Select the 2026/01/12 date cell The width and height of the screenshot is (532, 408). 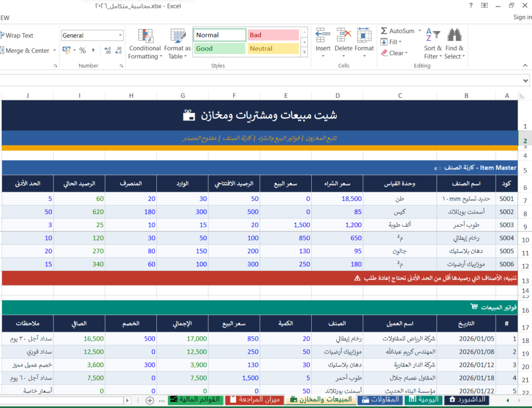click(466, 364)
